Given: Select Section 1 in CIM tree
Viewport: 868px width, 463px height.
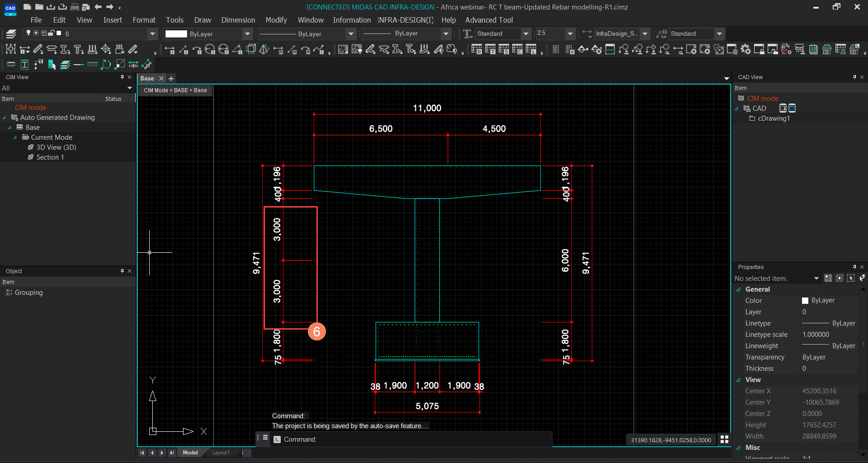Looking at the screenshot, I should pyautogui.click(x=50, y=157).
